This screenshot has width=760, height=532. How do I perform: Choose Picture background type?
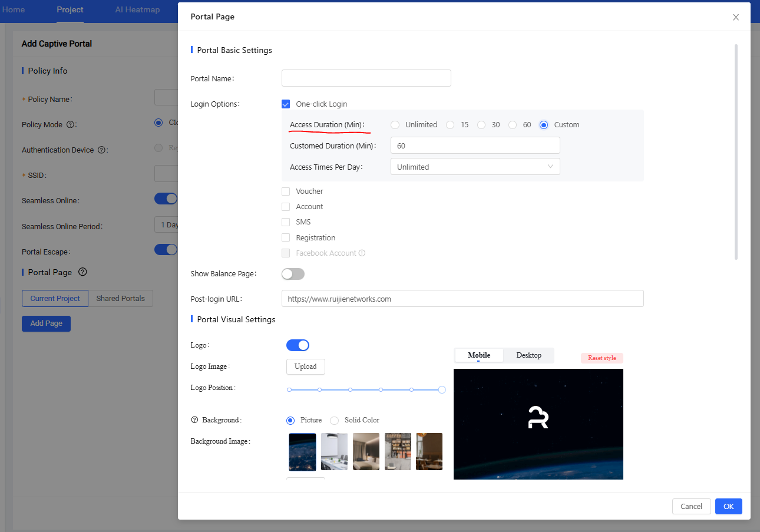pyautogui.click(x=290, y=421)
